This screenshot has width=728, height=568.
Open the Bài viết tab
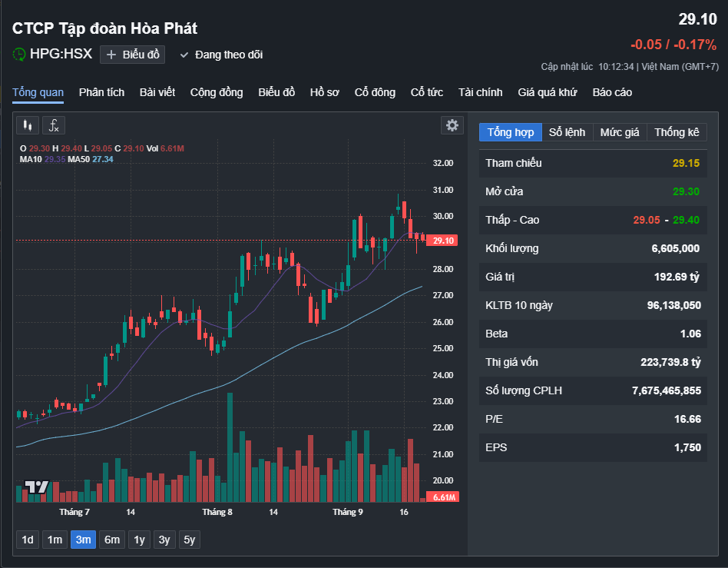[x=157, y=92]
